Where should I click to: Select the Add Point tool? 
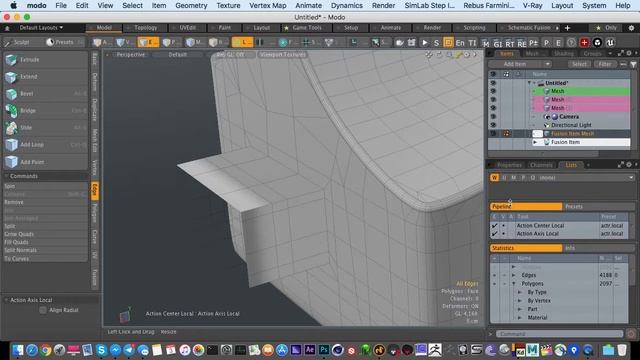(x=45, y=162)
